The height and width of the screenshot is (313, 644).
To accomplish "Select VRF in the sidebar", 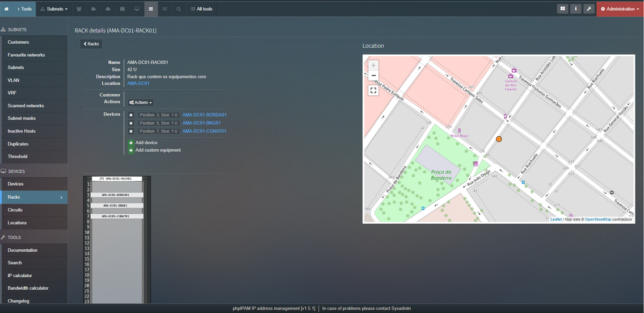I will 34,93.
